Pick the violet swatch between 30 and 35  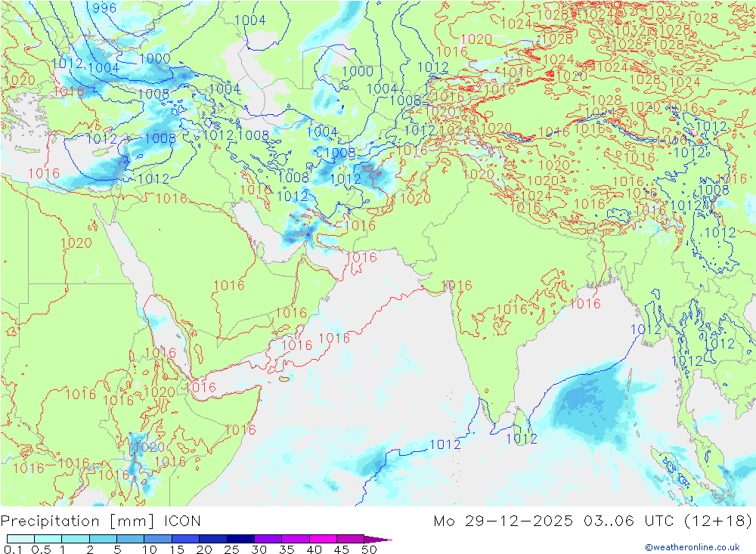point(268,539)
